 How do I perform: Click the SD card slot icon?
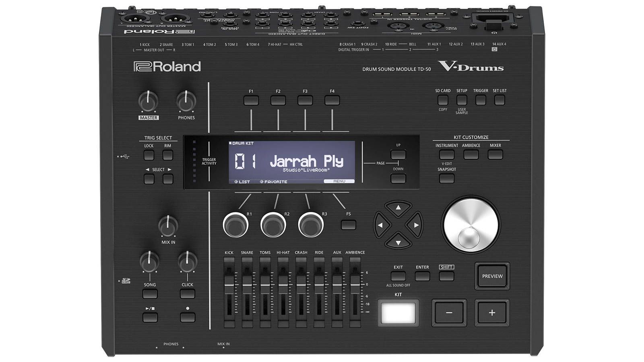[x=125, y=281]
